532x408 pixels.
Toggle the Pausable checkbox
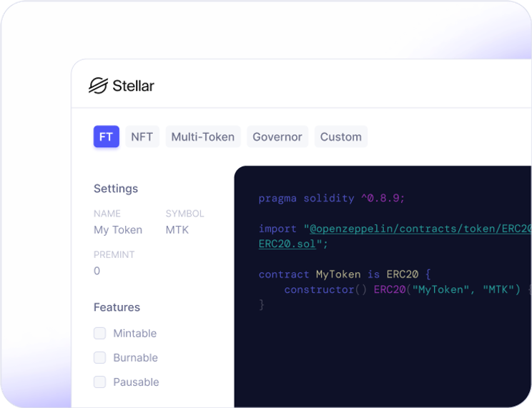tap(100, 382)
